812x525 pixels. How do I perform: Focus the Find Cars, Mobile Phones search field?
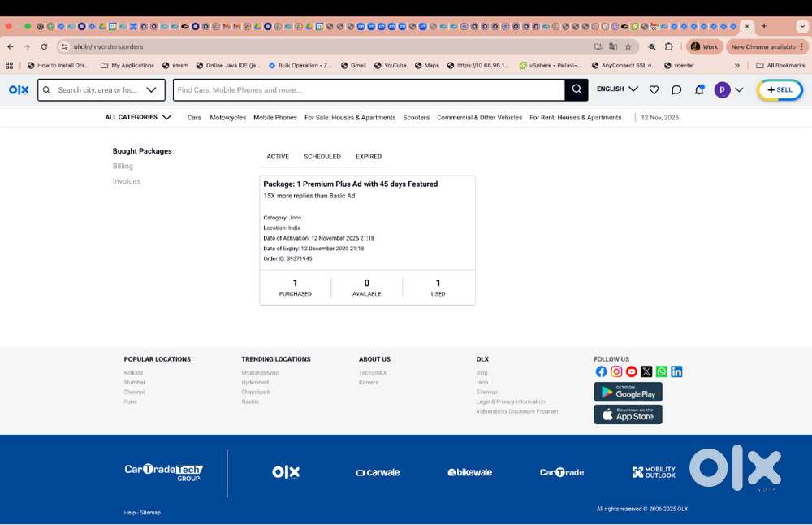[369, 90]
